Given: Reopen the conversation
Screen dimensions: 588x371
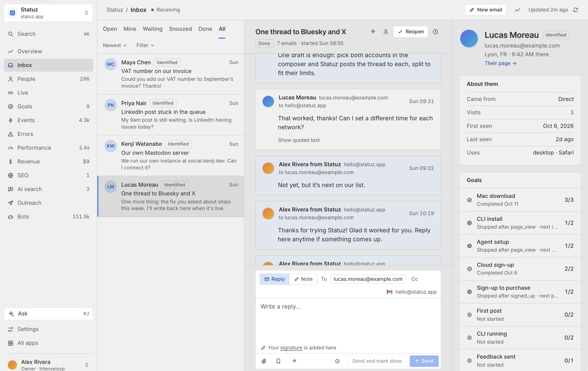Looking at the screenshot, I should (x=411, y=31).
